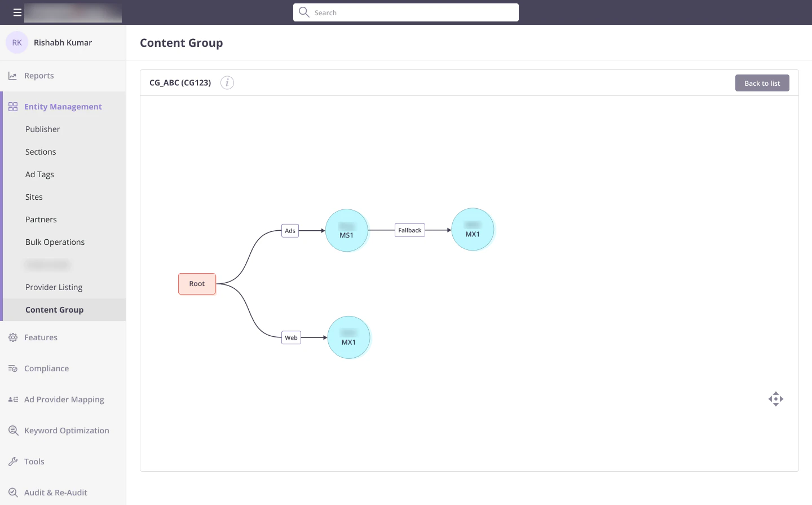Collapse Entity Management section
The height and width of the screenshot is (505, 812).
click(63, 107)
